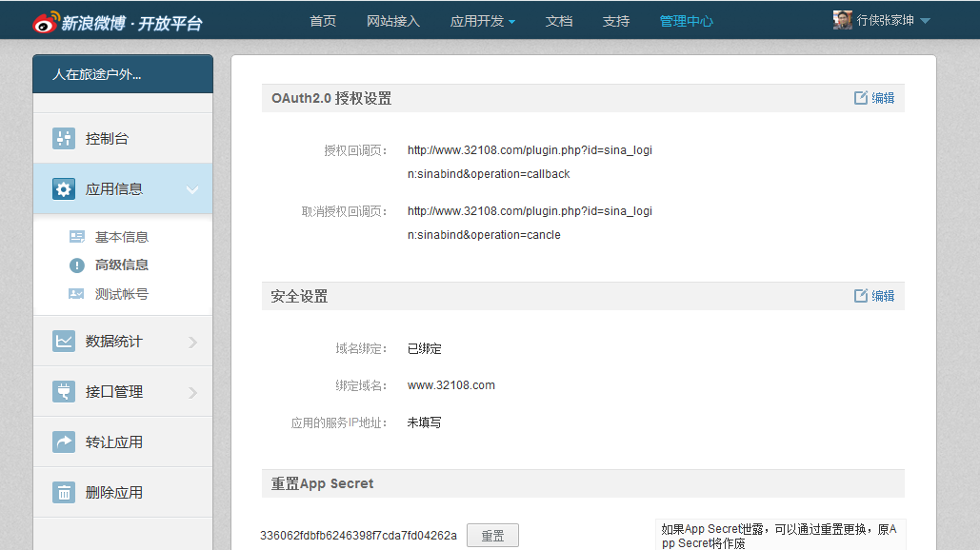Open 管理中心 in top navigation
The height and width of the screenshot is (550, 980).
point(686,21)
